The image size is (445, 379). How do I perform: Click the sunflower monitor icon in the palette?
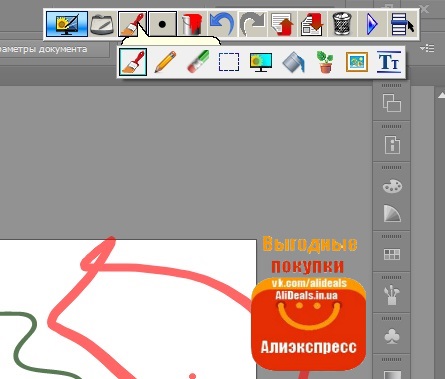(261, 62)
